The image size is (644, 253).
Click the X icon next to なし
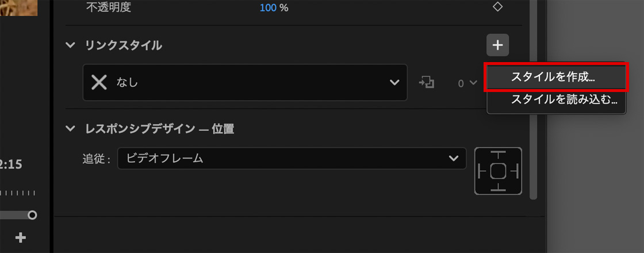(x=99, y=83)
